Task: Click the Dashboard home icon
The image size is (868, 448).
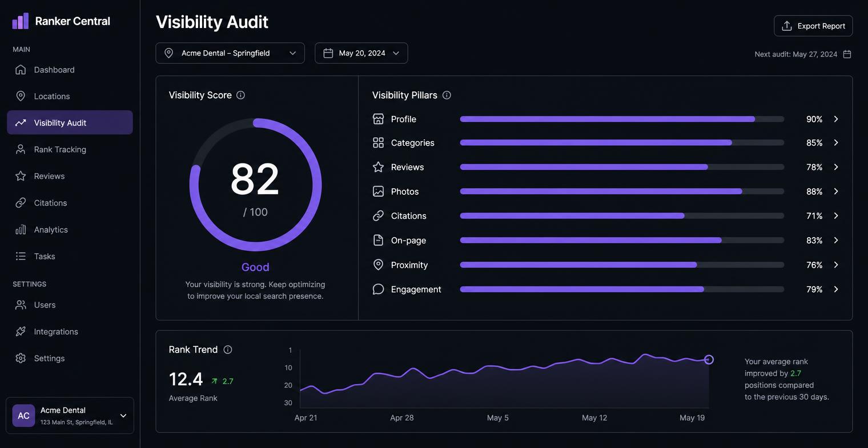Action: click(x=21, y=70)
